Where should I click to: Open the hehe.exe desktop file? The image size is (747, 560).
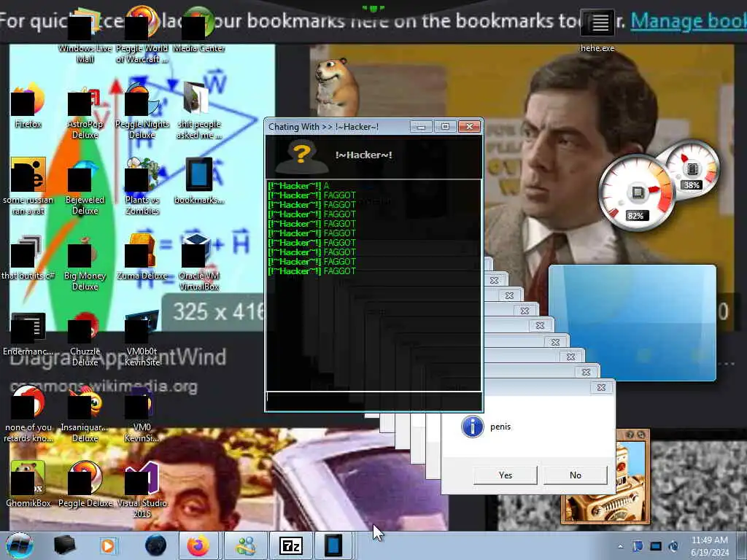[597, 31]
